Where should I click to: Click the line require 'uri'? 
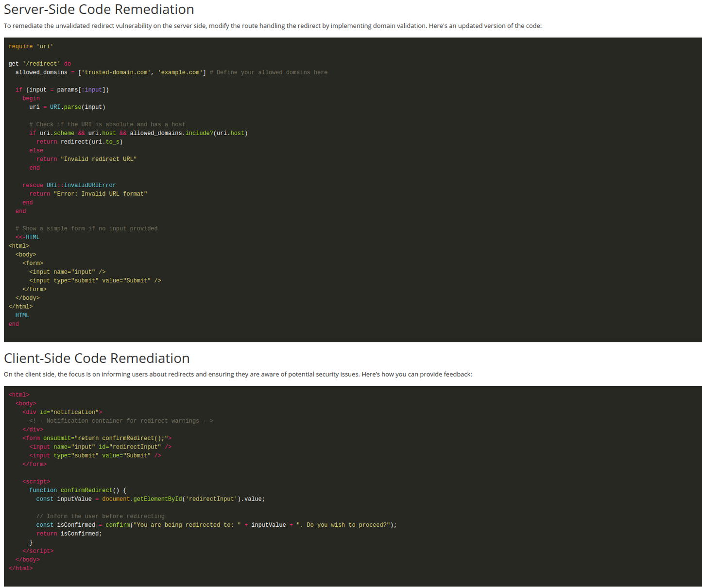tap(31, 47)
